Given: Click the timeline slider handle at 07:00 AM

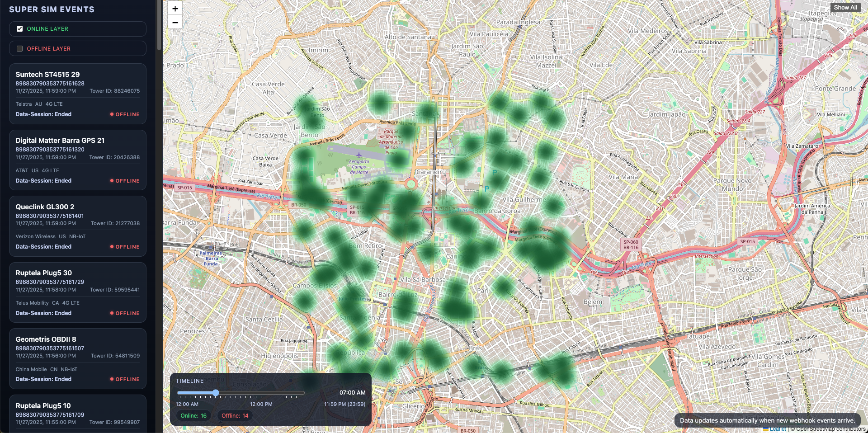Looking at the screenshot, I should click(x=216, y=393).
